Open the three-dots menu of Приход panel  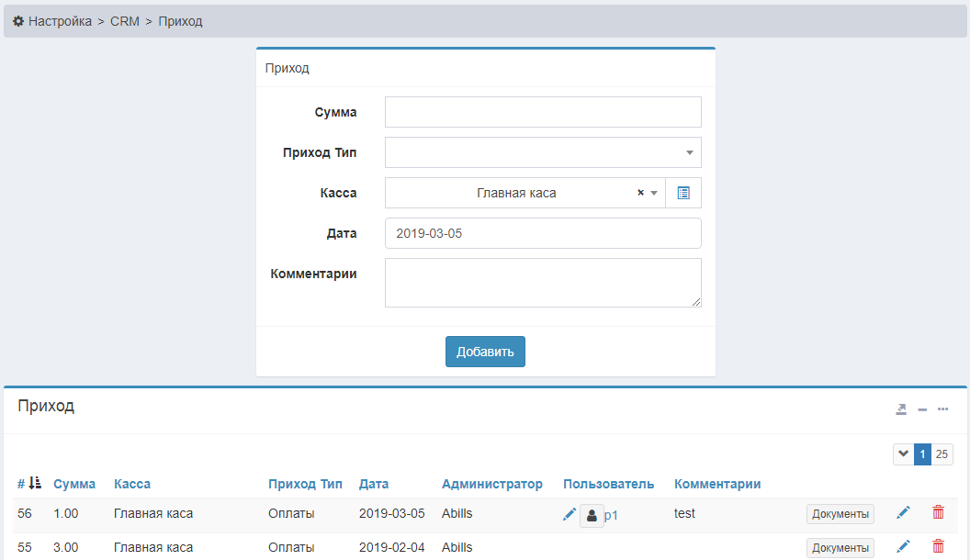(942, 409)
